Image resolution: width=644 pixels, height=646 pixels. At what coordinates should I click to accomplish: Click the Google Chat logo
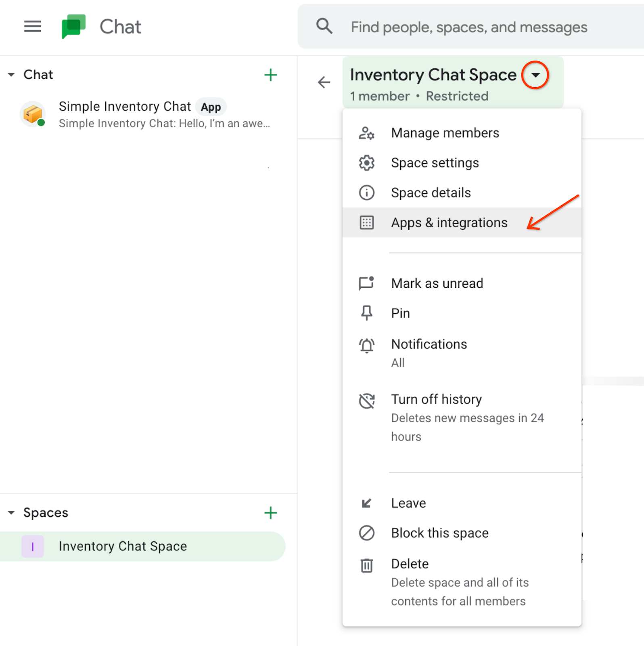point(73,27)
